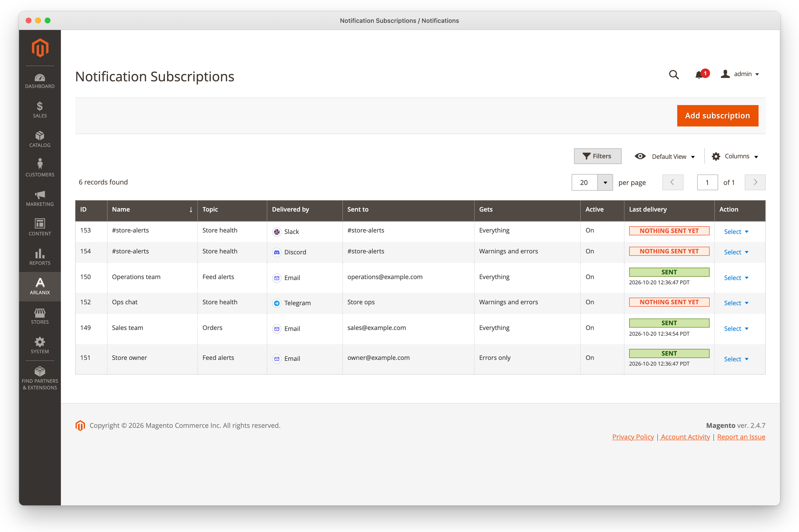Click the Telegram icon in Ops chat row

(x=277, y=303)
